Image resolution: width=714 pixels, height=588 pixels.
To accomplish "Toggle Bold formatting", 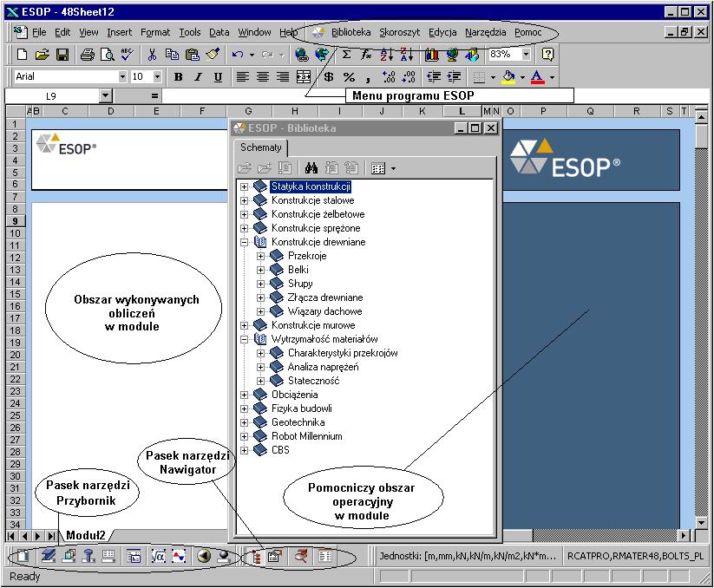I will pyautogui.click(x=178, y=77).
